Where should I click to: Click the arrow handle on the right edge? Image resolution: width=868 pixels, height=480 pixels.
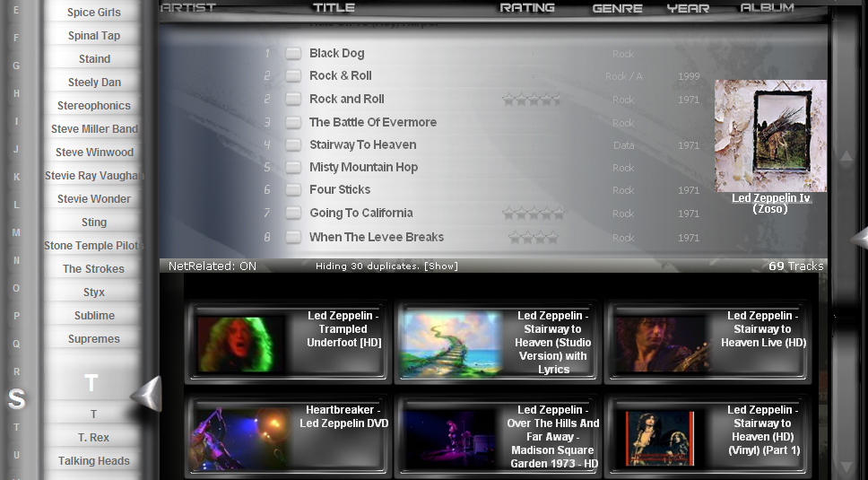tap(859, 238)
